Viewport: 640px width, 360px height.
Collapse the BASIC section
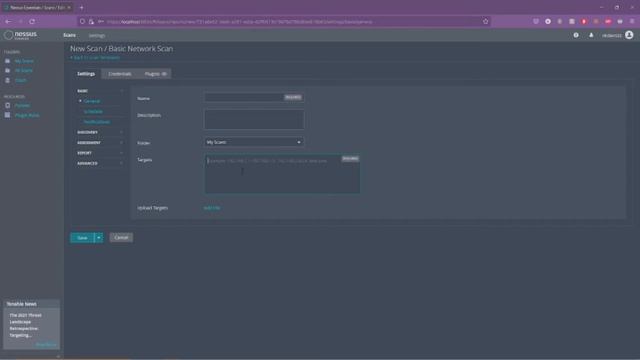coord(100,91)
